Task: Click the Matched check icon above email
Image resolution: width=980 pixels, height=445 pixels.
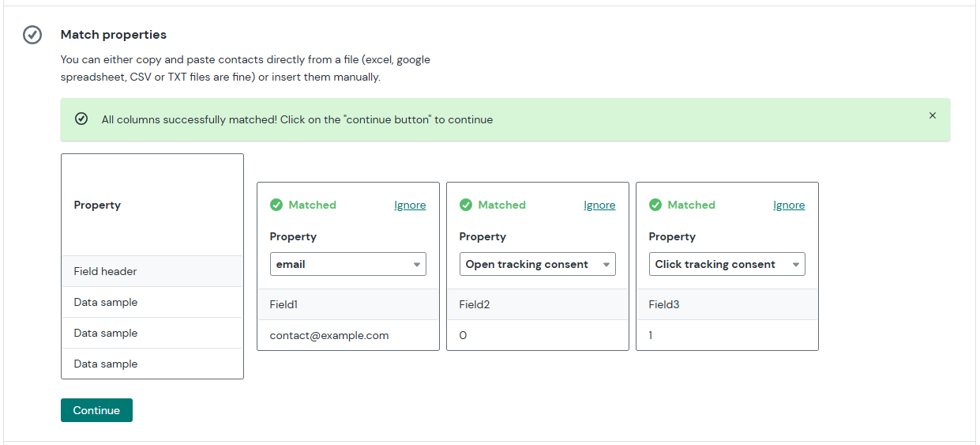Action: point(276,205)
